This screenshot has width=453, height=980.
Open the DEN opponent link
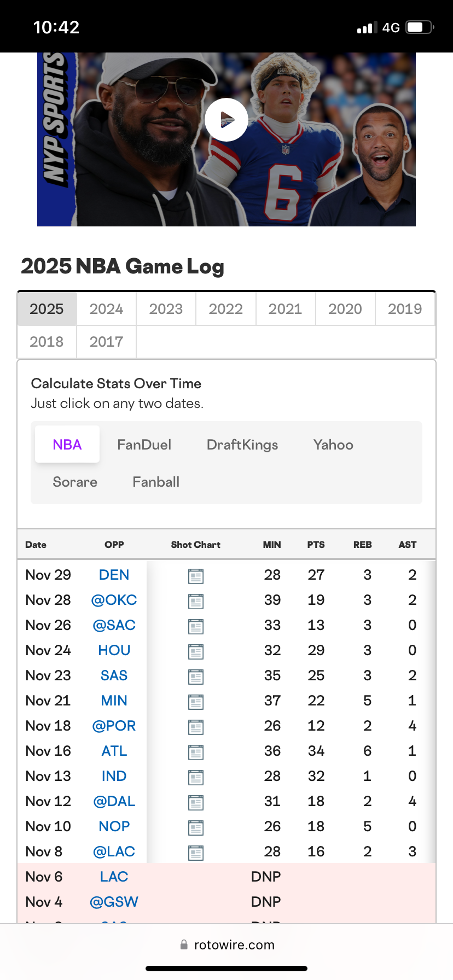tap(114, 575)
